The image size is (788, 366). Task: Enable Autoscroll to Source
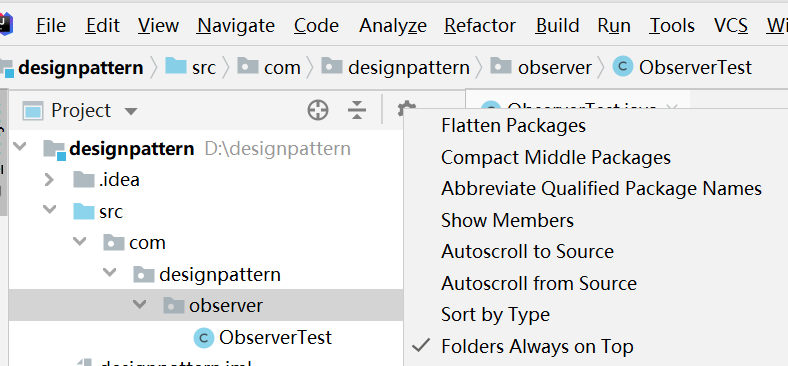tap(527, 252)
